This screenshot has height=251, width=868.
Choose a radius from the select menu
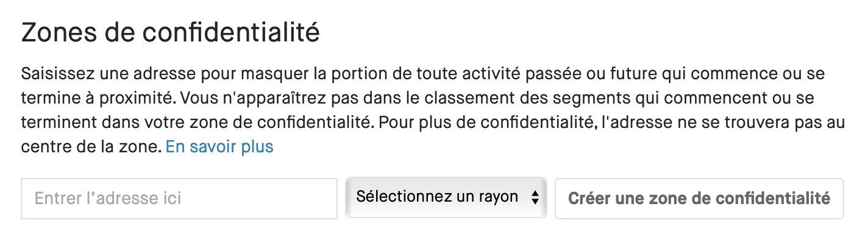(x=446, y=197)
